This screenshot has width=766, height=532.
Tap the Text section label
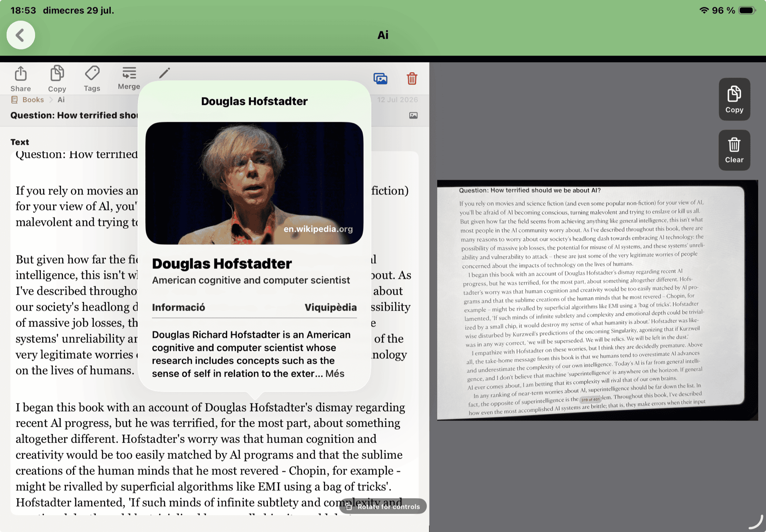pyautogui.click(x=20, y=142)
